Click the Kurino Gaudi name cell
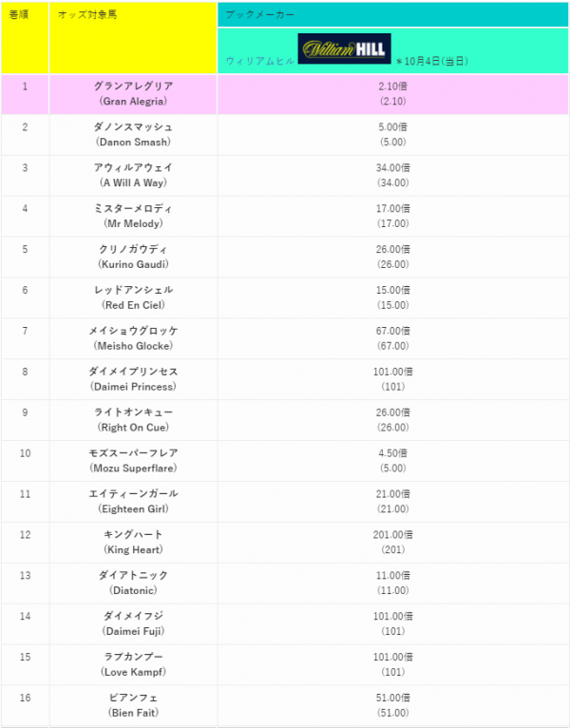The height and width of the screenshot is (728, 570). click(133, 258)
